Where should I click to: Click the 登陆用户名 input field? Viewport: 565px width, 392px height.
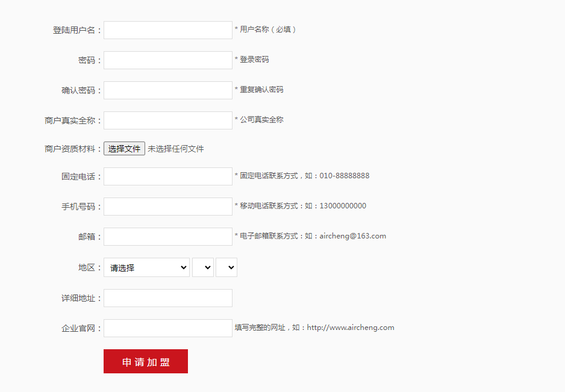tap(167, 30)
